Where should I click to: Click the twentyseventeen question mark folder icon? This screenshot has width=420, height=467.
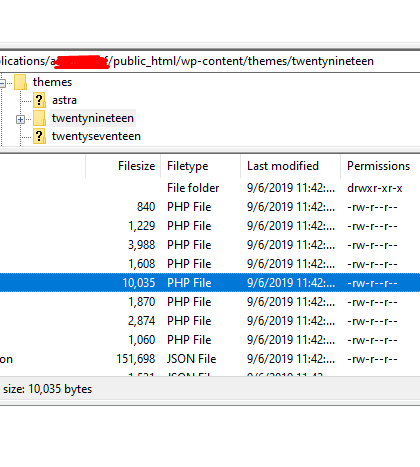click(x=39, y=136)
